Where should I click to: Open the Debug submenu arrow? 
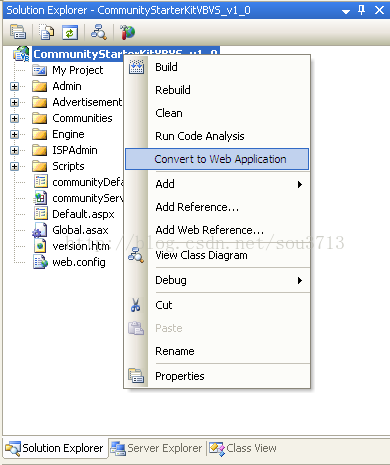pyautogui.click(x=300, y=280)
